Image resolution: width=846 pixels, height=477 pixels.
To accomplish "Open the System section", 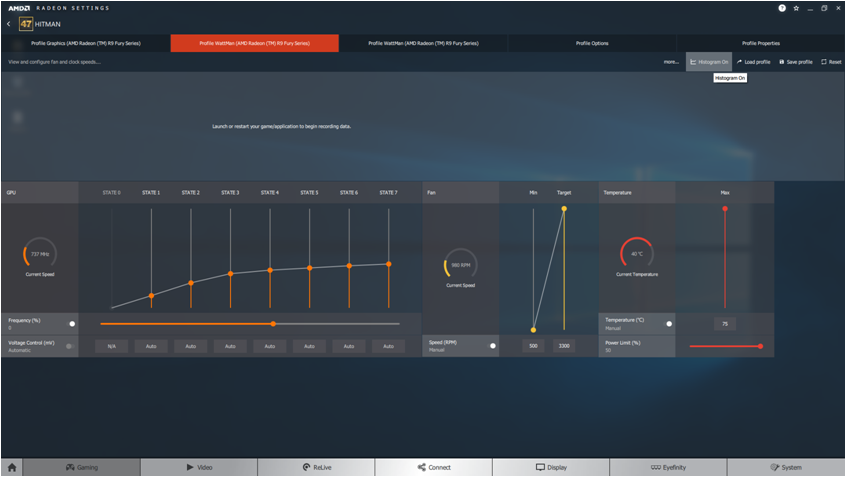I will click(786, 467).
